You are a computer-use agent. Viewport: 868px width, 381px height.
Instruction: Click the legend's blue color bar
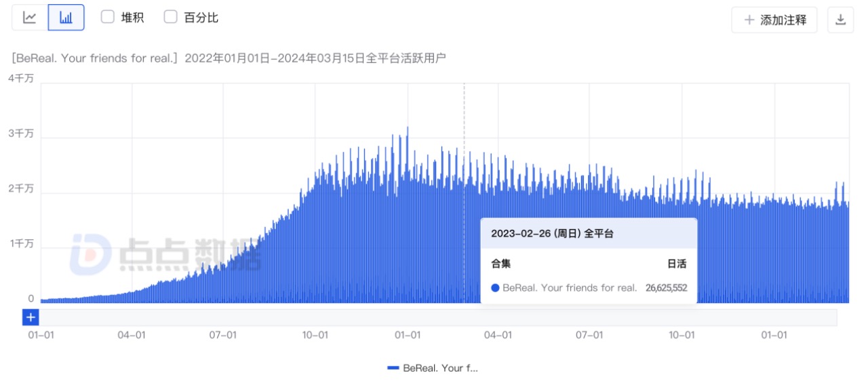(x=393, y=368)
